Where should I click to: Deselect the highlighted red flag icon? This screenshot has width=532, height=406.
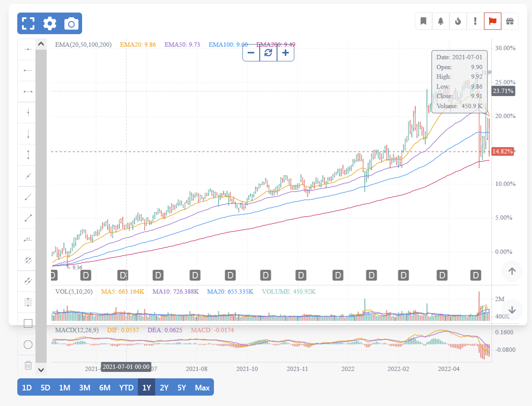click(492, 21)
